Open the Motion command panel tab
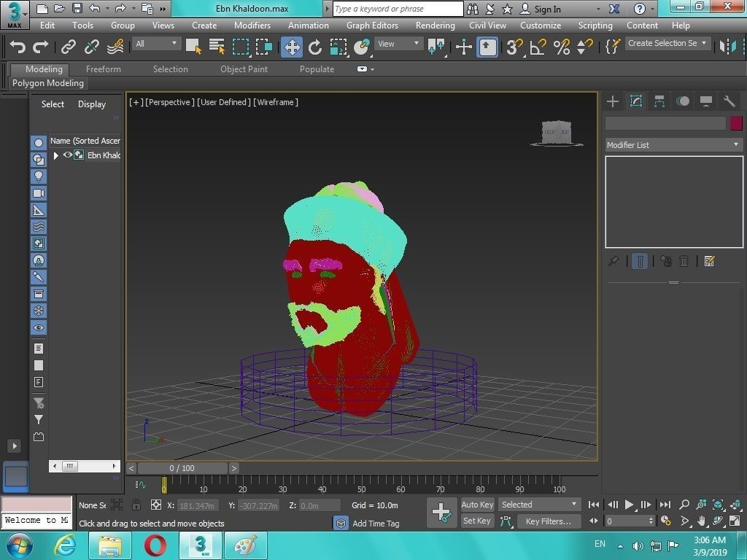Screen dimensions: 747x560 tap(683, 101)
